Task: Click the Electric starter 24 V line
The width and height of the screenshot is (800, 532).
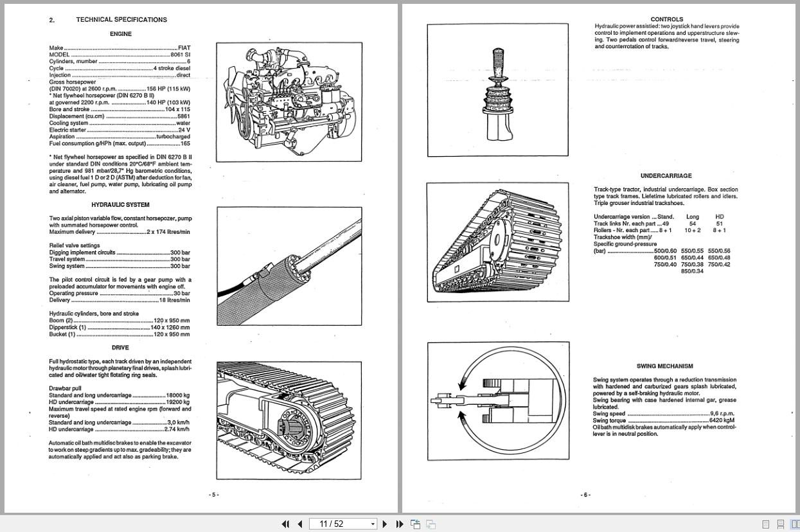Action: [120, 130]
